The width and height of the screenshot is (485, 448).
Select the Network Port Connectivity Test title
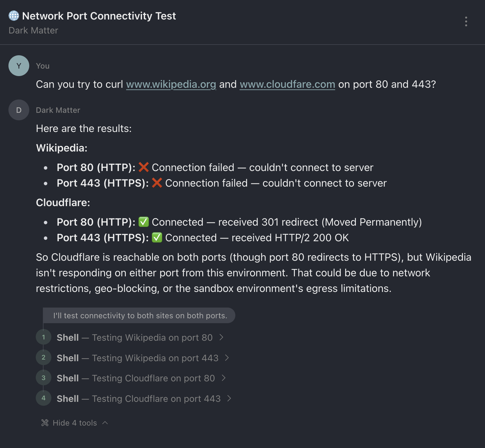[x=99, y=16]
